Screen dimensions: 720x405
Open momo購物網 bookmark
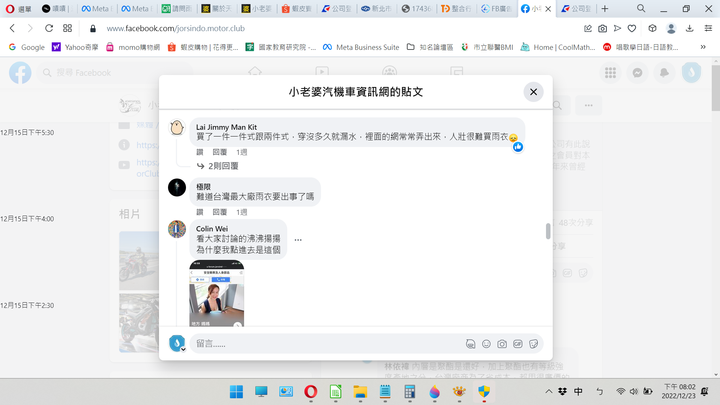(133, 47)
